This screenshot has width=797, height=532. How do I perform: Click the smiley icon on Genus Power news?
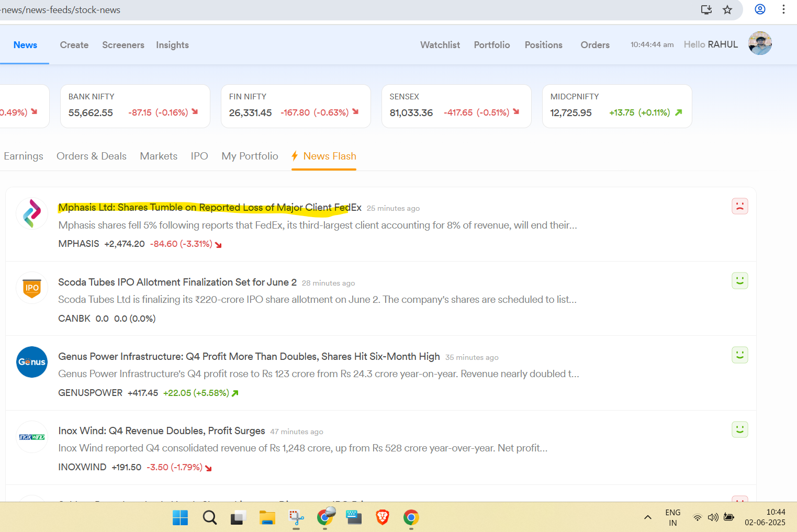click(x=739, y=355)
